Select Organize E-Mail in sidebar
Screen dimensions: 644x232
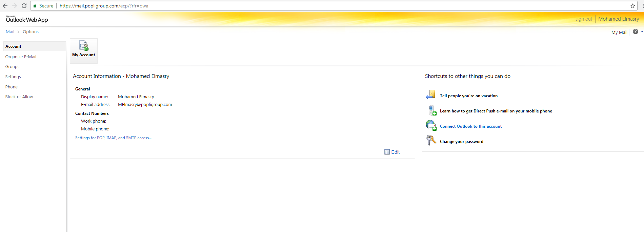[21, 57]
